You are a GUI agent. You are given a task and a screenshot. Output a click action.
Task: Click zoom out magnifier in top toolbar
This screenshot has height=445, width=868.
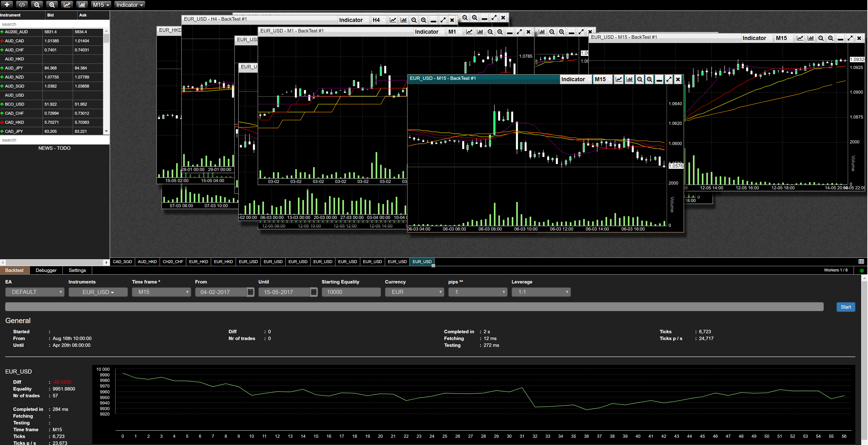click(37, 5)
